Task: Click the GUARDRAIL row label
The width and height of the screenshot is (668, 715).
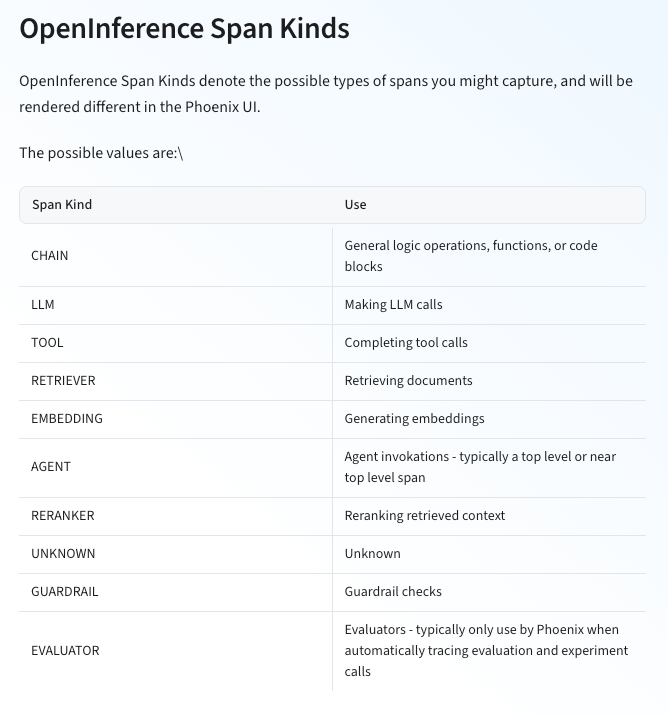Action: tap(65, 592)
